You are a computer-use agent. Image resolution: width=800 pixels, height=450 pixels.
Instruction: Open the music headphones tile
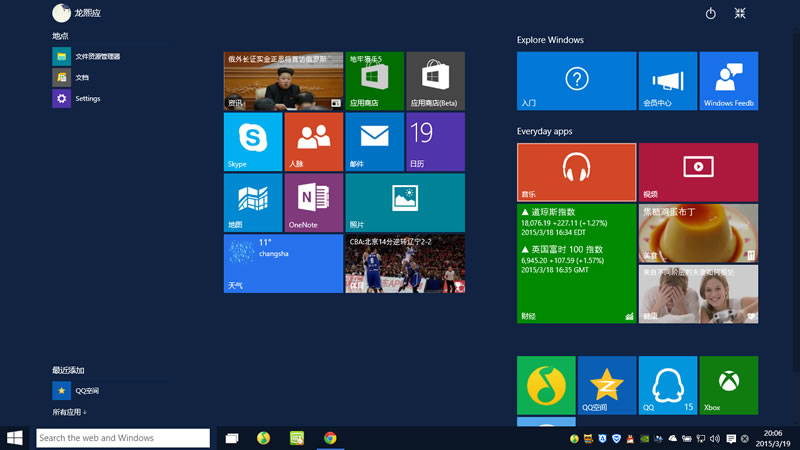(576, 172)
